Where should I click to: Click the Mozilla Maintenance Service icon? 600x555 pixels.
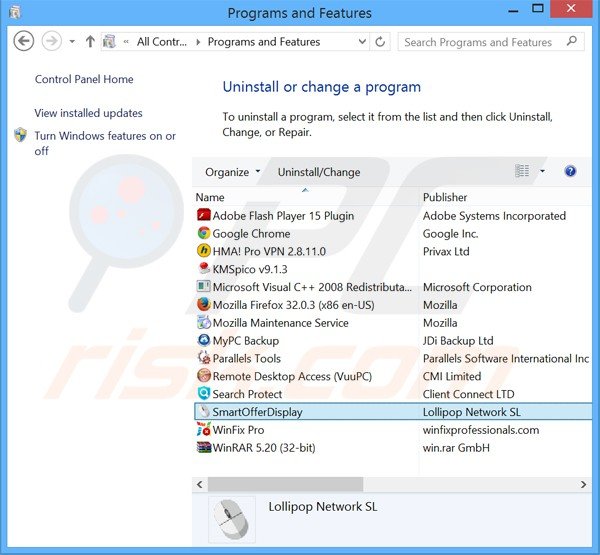204,322
